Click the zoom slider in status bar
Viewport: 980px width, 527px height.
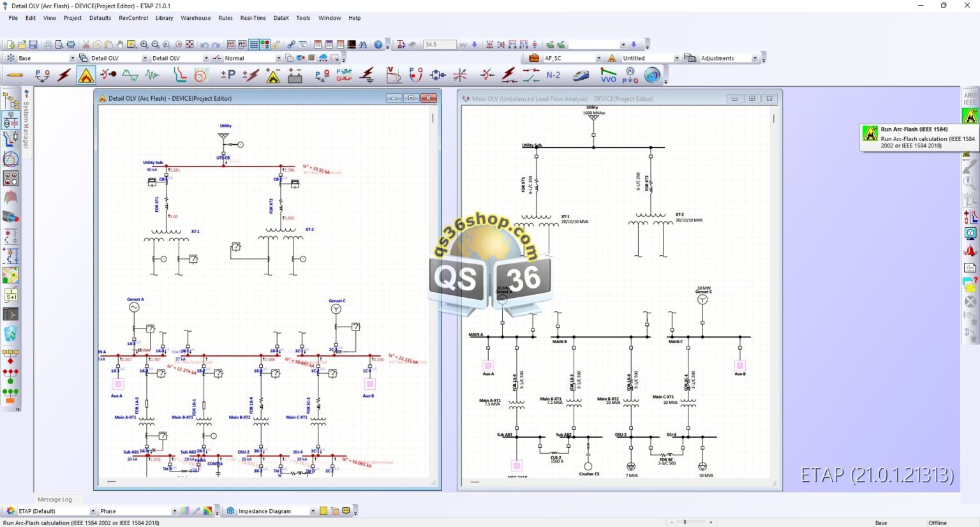pyautogui.click(x=685, y=523)
